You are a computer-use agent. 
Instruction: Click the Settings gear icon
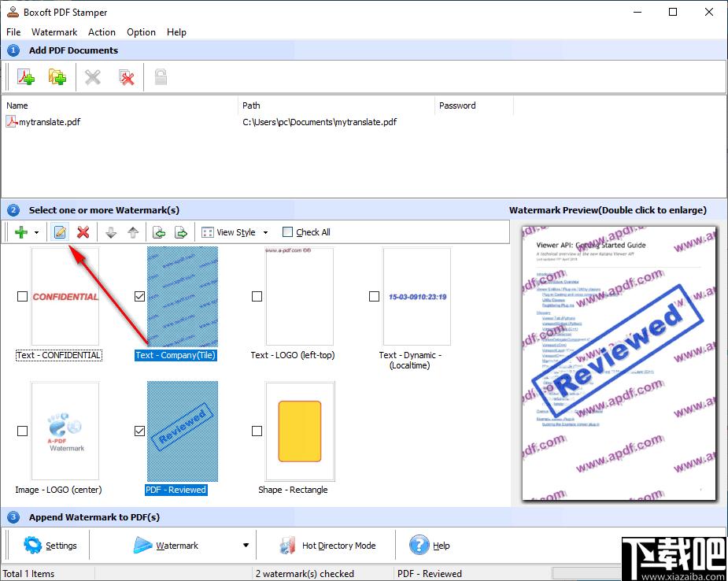click(32, 545)
